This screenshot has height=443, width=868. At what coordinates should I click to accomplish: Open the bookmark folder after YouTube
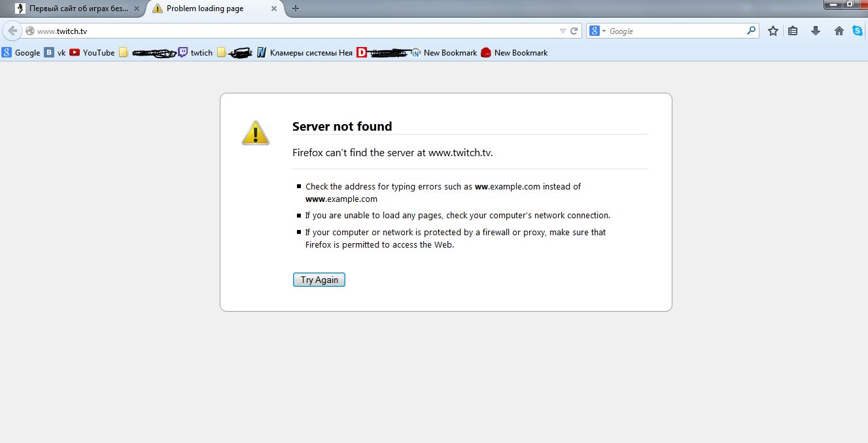pos(148,53)
